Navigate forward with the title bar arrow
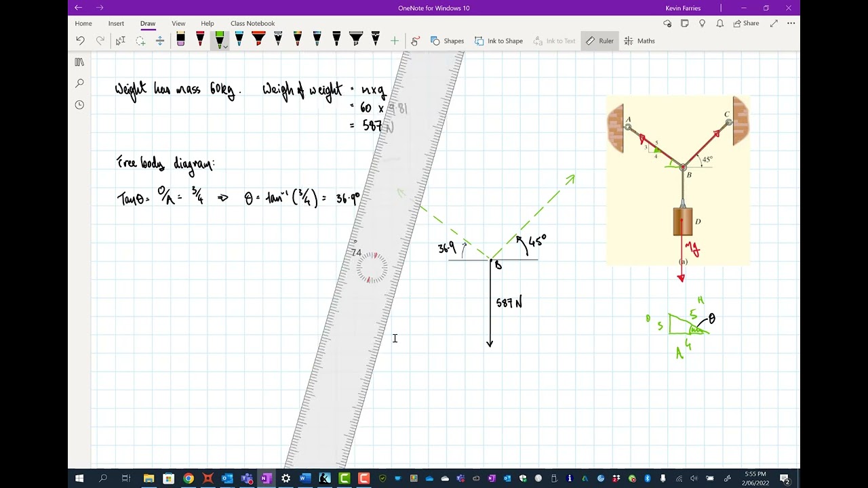Image resolution: width=868 pixels, height=488 pixels. (100, 7)
